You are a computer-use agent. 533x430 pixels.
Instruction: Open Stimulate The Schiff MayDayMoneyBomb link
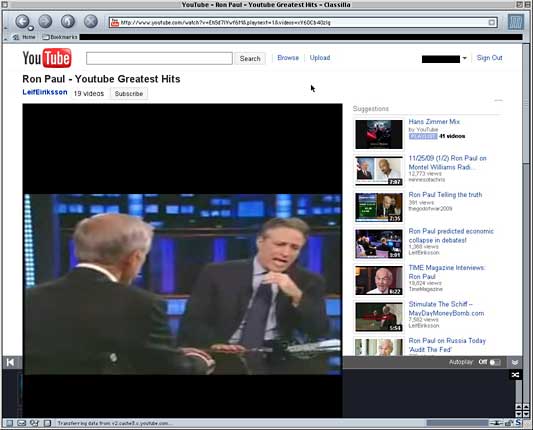[446, 309]
